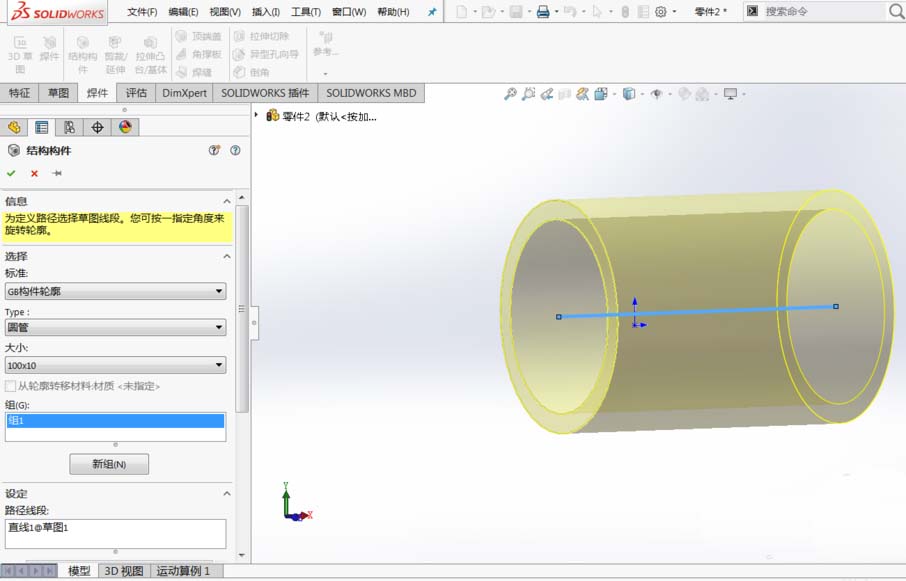Image resolution: width=906 pixels, height=581 pixels.
Task: Open the FeatureManager design tree tab icon
Action: (14, 127)
